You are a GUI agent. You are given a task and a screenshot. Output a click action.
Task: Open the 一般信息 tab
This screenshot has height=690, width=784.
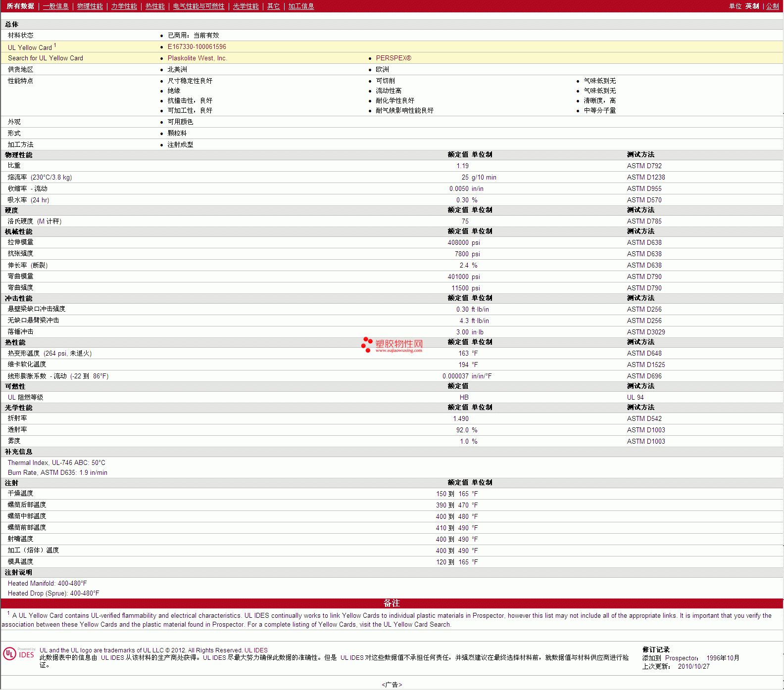pos(55,6)
